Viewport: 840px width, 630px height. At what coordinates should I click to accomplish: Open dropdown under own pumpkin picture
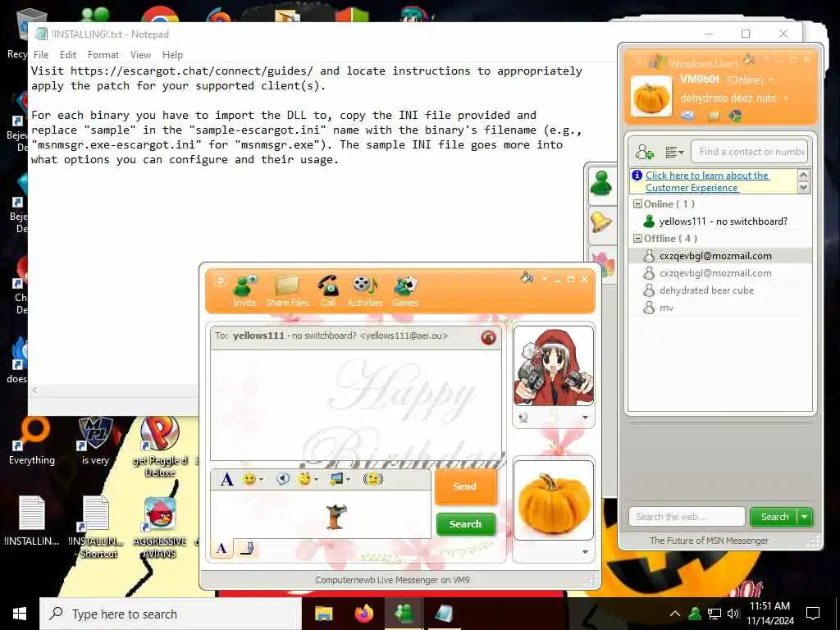[x=585, y=552]
